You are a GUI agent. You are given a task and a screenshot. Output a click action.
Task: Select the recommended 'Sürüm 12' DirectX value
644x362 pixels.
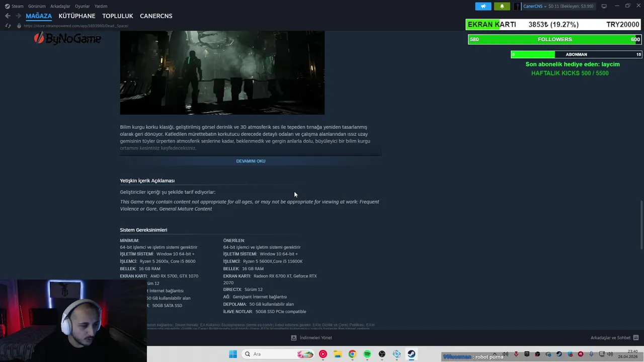click(254, 290)
